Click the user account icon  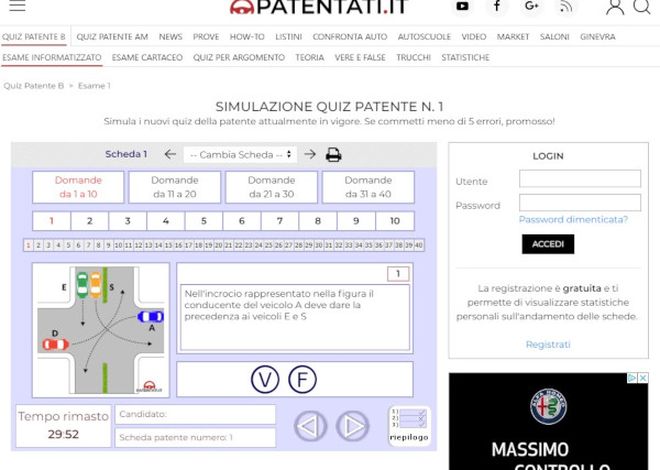coord(615,7)
